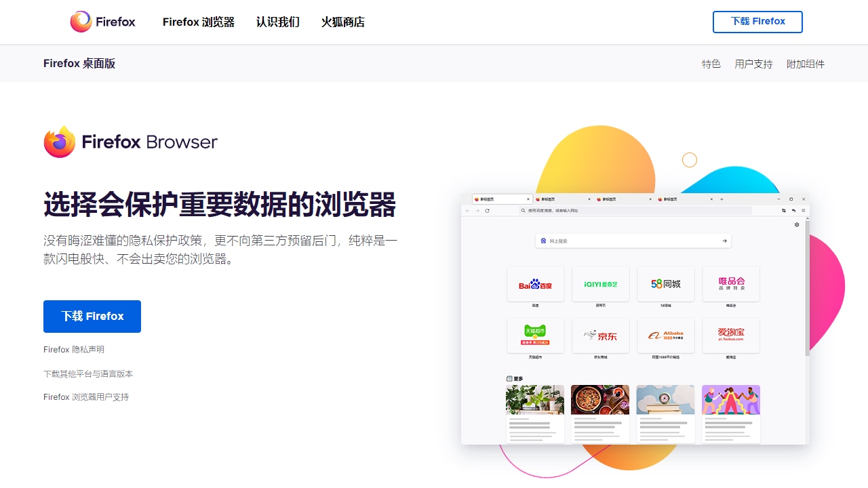868x488 pixels.
Task: Select the first 新标签页 tab in the illustration
Action: pos(502,199)
